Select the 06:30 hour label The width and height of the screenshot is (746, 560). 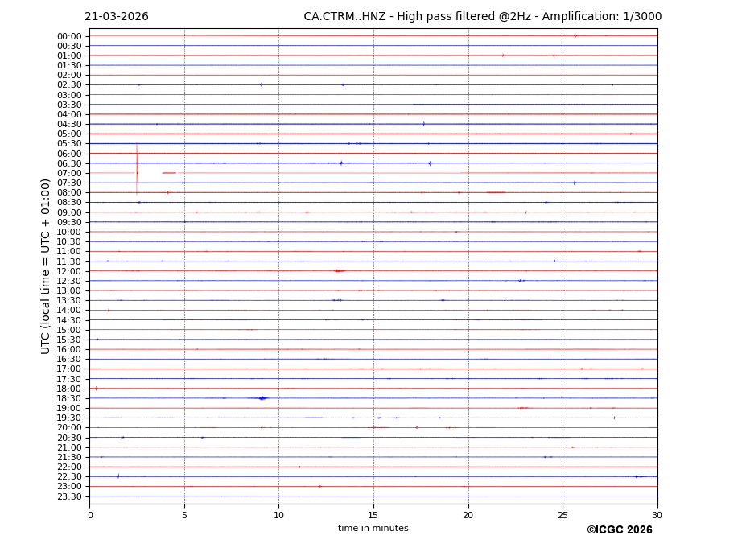tap(69, 163)
